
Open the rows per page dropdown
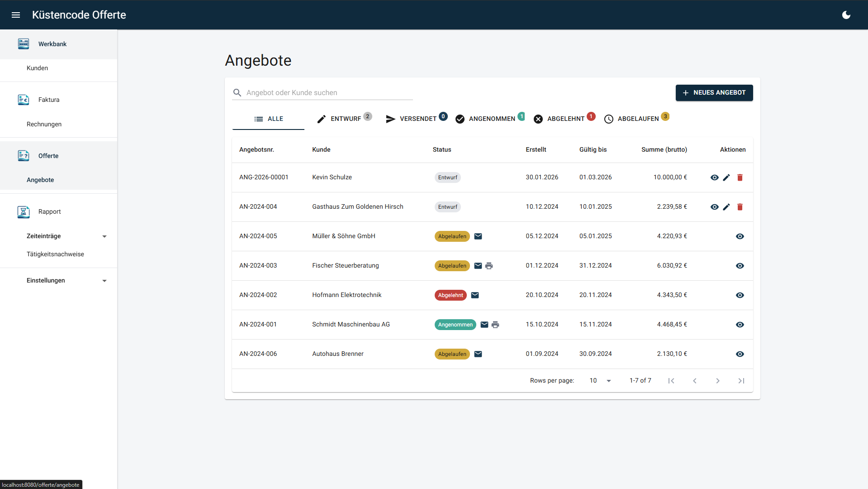pyautogui.click(x=600, y=381)
